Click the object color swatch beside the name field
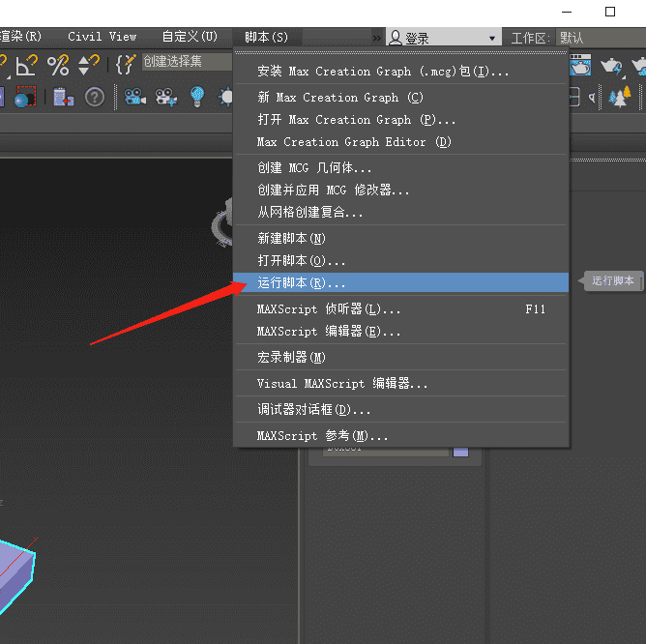 (x=460, y=451)
